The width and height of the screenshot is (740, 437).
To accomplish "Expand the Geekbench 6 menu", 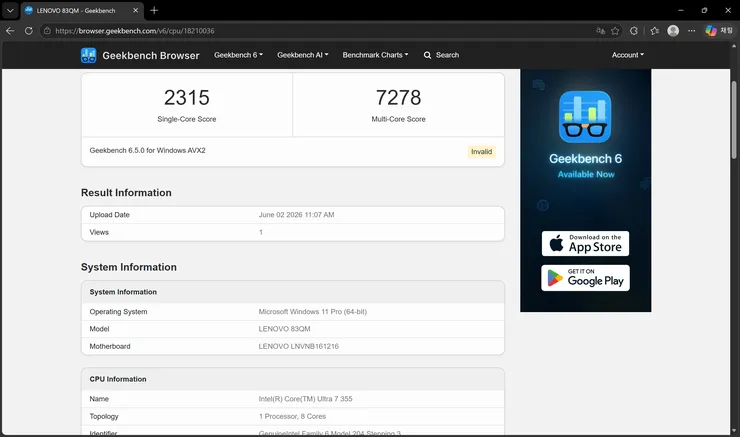I will pyautogui.click(x=238, y=55).
